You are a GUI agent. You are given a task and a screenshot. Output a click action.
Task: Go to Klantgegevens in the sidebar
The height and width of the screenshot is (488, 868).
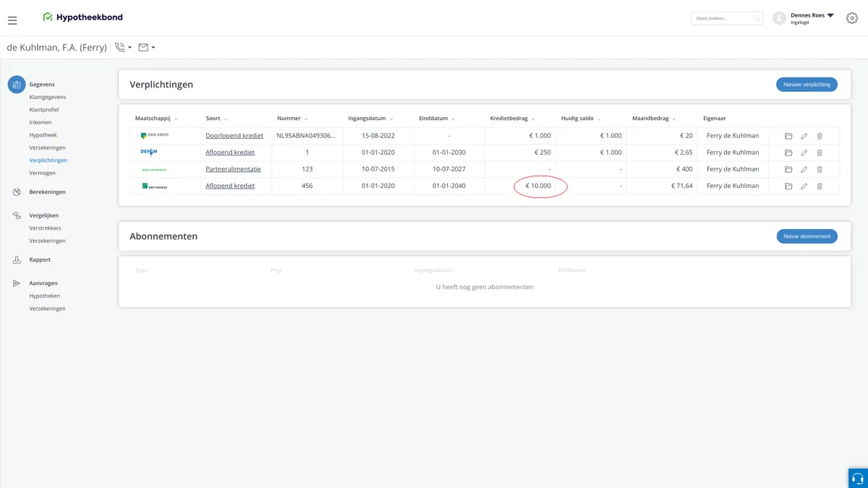point(48,97)
